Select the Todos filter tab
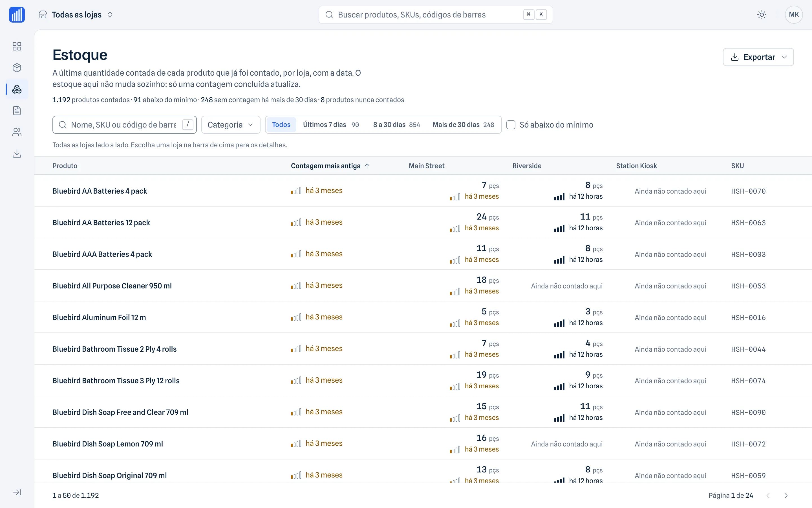 pos(281,125)
